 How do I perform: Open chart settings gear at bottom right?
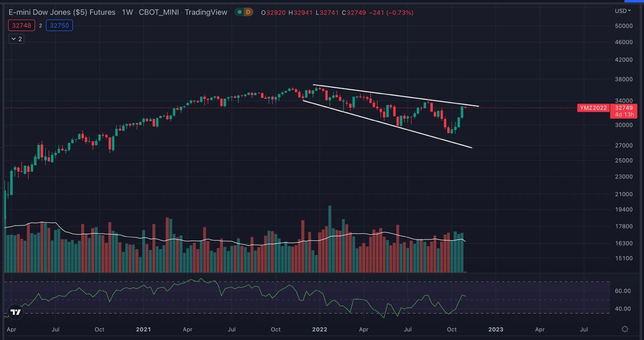coord(624,329)
